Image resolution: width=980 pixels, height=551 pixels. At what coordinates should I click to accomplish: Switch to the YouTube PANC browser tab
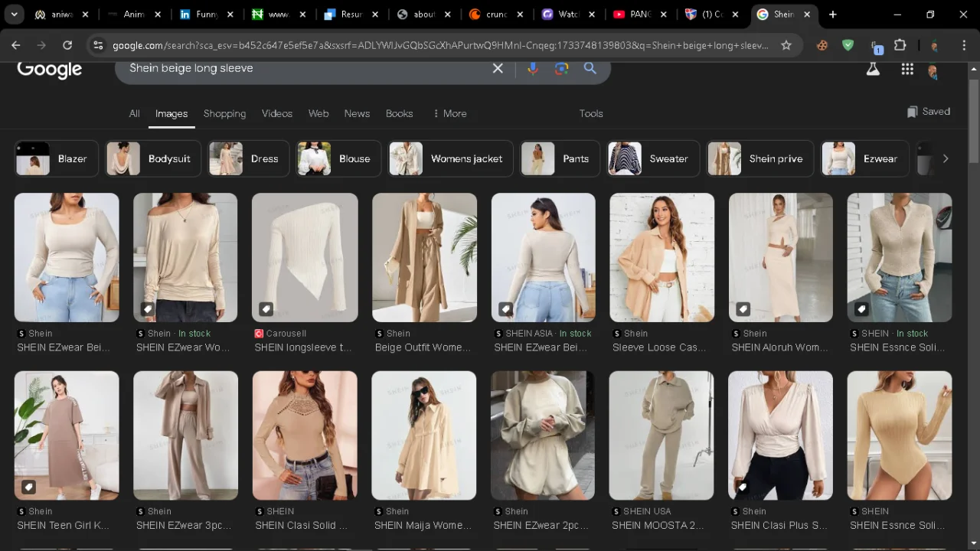tap(640, 14)
